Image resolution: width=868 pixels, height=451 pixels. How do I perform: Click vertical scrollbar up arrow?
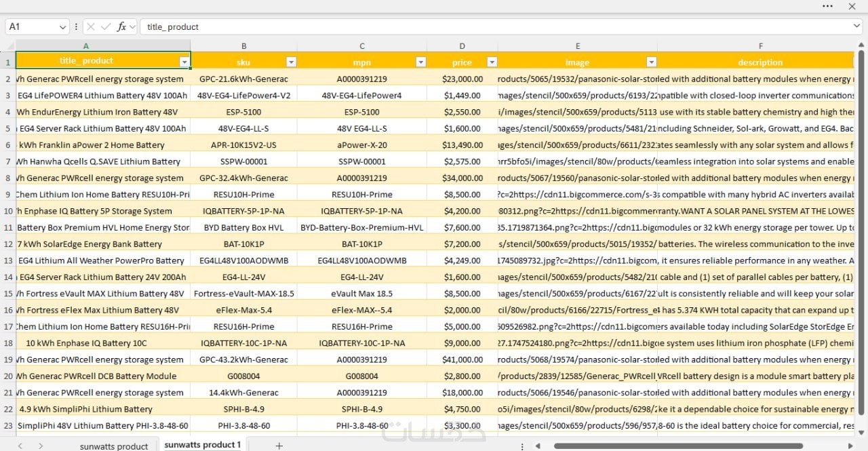(x=862, y=45)
